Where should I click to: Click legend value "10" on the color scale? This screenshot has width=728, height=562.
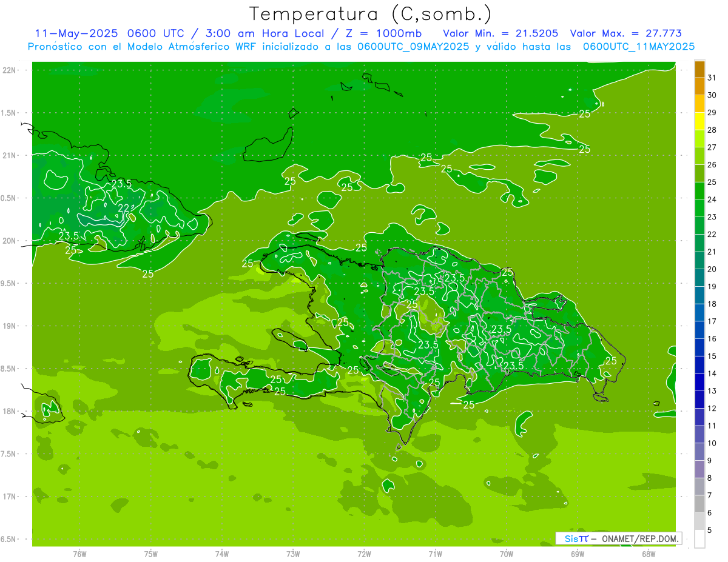tap(712, 443)
